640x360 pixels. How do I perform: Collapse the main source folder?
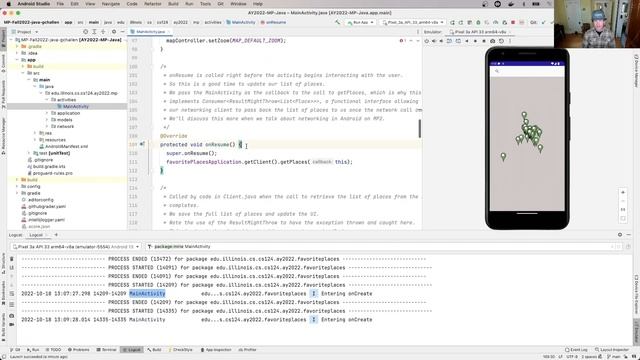(29, 80)
